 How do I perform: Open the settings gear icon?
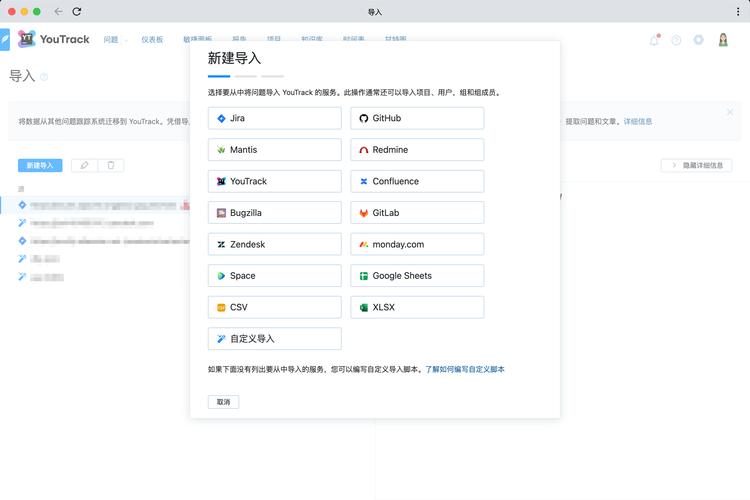tap(698, 40)
